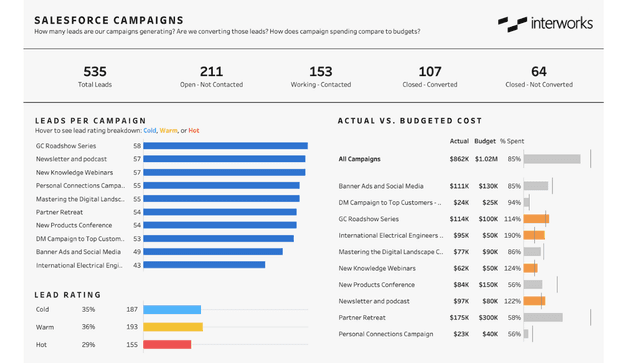This screenshot has width=640, height=363.
Task: Click the '% Spent' column header
Action: (x=512, y=141)
